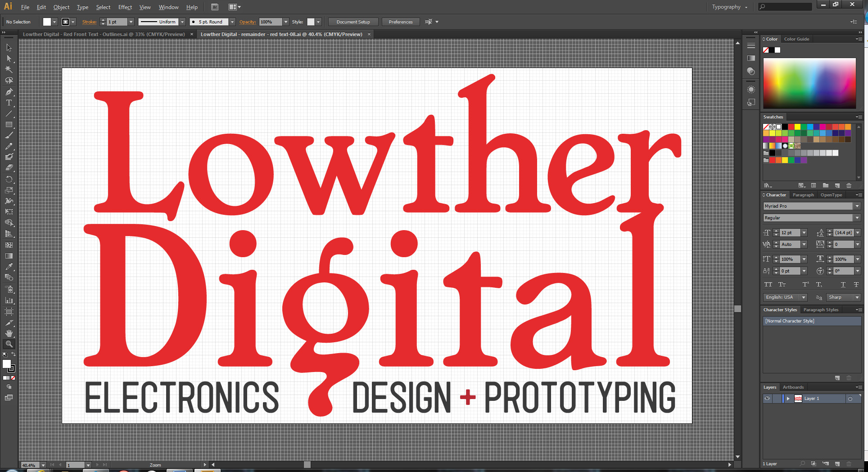This screenshot has width=868, height=472.
Task: Toggle All Caps (TT) in Character panel
Action: coord(768,285)
